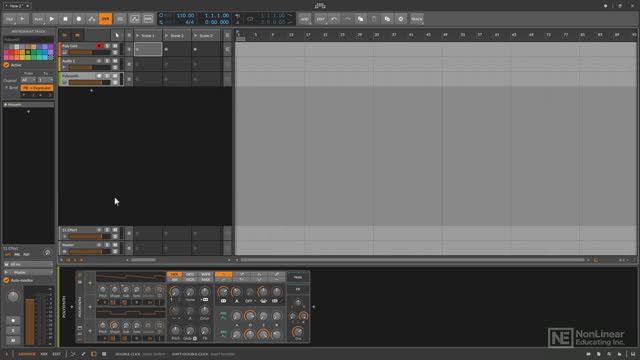This screenshot has width=640, height=360.
Task: Open the All ins input dropdown
Action: [x=28, y=264]
